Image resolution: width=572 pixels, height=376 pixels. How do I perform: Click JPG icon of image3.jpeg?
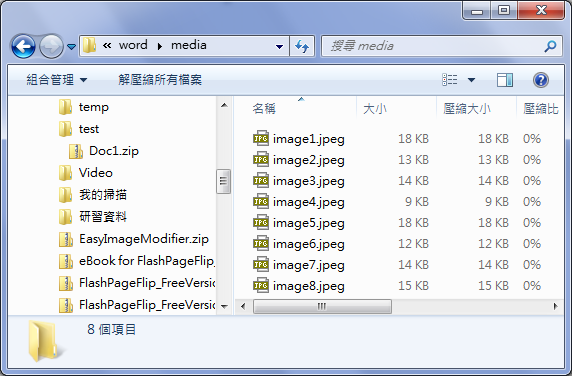(261, 180)
